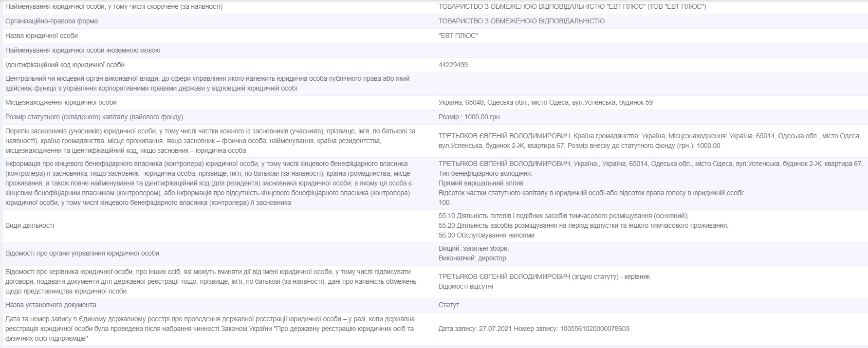Select the "Організаційно-правова форма" row label
Screen dimensions: 868x348
coord(52,21)
